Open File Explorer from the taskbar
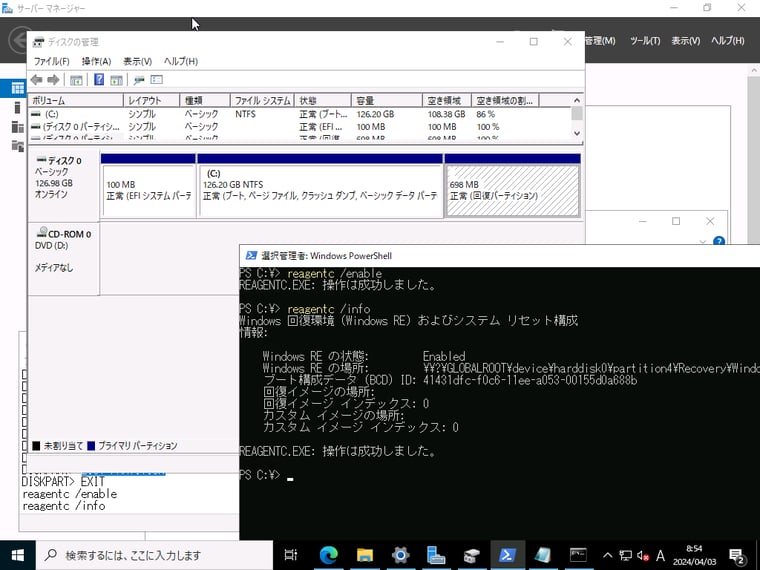The image size is (760, 570). 365,555
